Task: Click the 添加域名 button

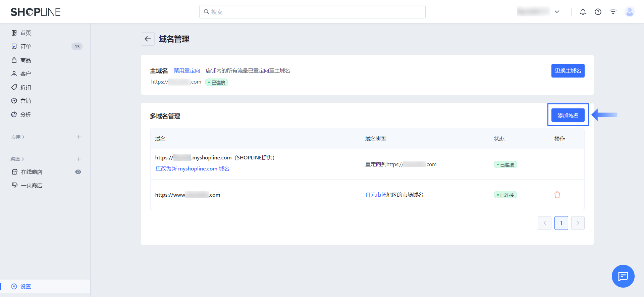Action: (x=568, y=115)
